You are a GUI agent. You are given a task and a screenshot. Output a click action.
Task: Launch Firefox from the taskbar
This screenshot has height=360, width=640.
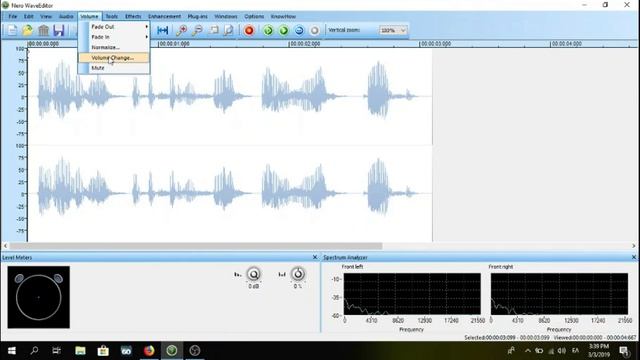pos(149,351)
